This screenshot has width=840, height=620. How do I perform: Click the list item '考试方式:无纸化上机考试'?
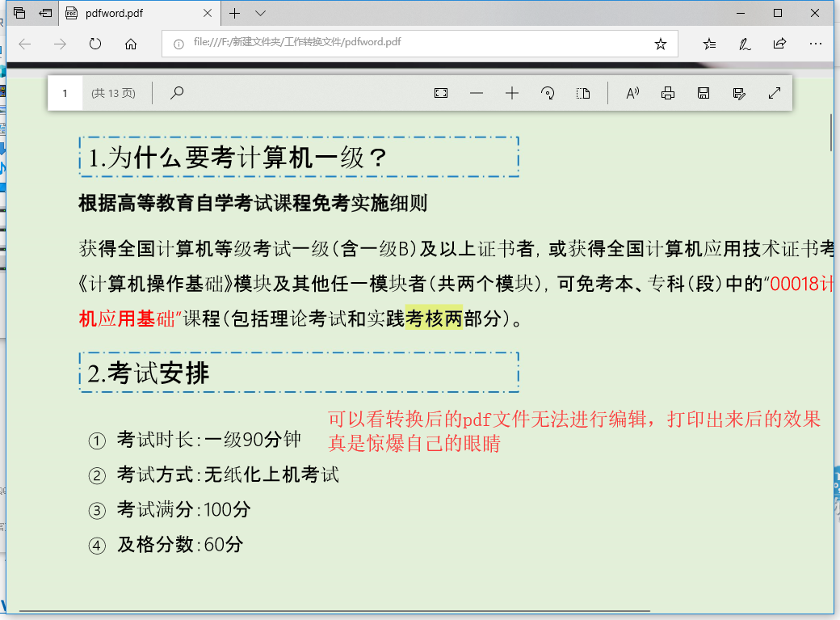click(229, 474)
